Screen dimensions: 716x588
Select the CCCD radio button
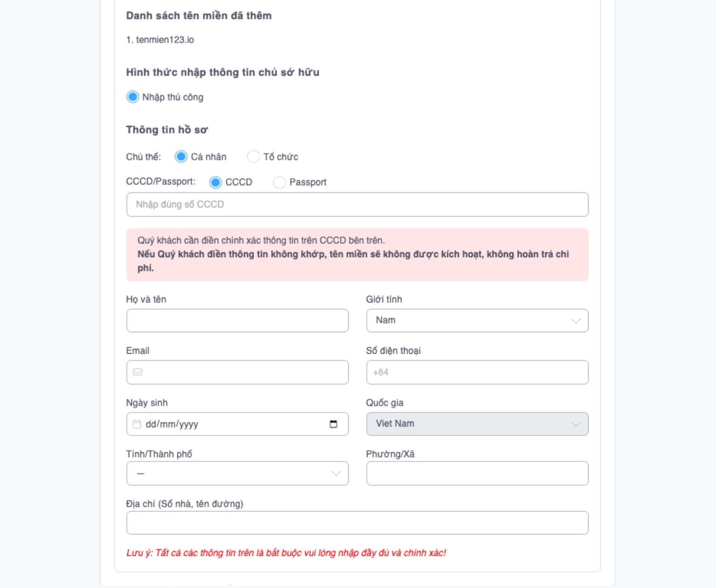point(216,182)
